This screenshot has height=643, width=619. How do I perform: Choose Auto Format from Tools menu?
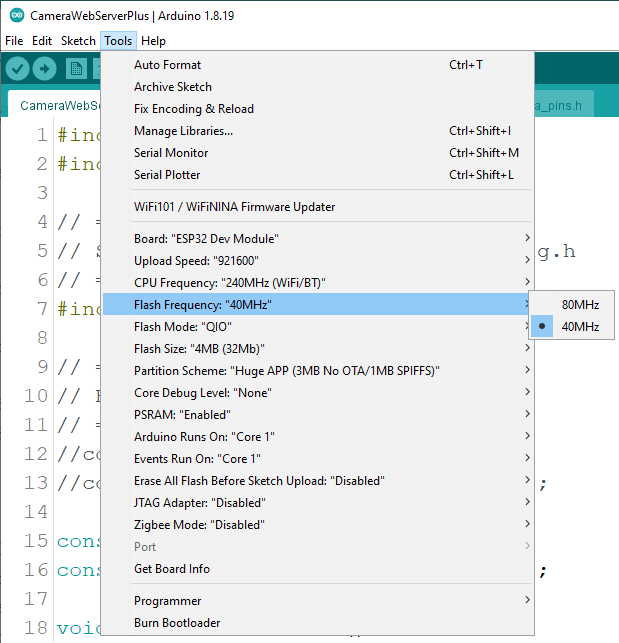point(318,65)
